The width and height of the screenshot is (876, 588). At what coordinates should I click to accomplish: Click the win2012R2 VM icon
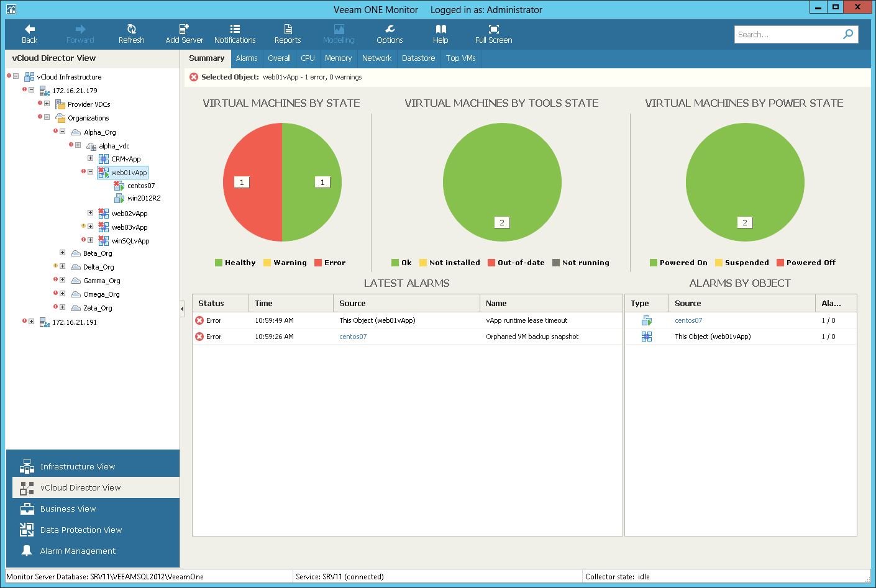coord(119,198)
